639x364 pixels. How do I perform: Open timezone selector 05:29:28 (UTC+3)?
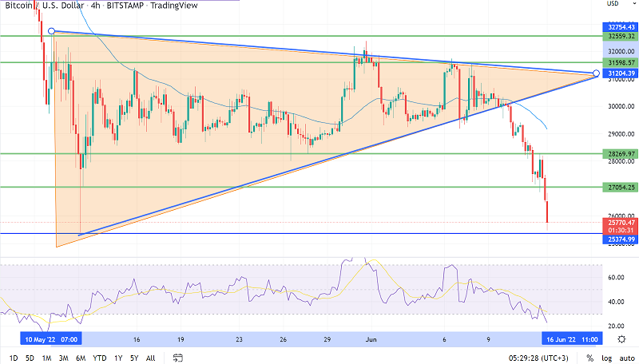[538, 358]
